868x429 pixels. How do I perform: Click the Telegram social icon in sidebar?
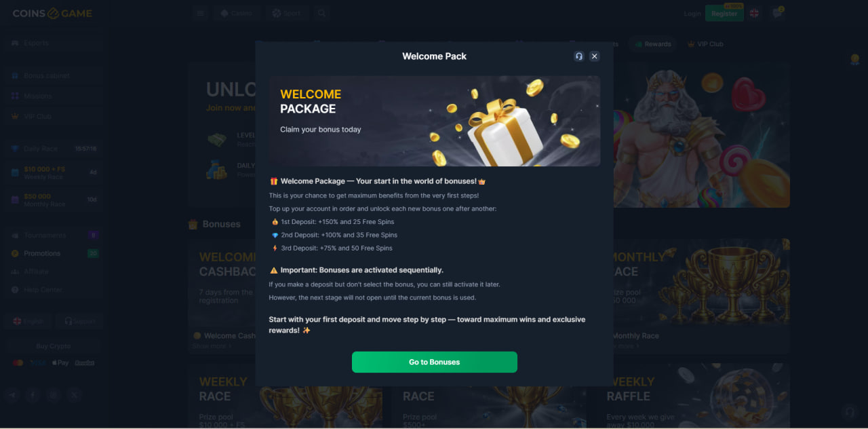pyautogui.click(x=12, y=394)
